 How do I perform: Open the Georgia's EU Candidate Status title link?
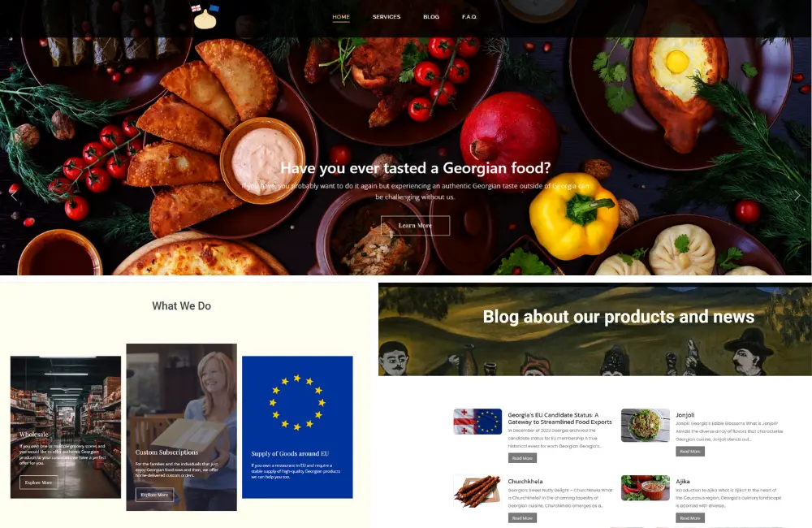pyautogui.click(x=559, y=418)
